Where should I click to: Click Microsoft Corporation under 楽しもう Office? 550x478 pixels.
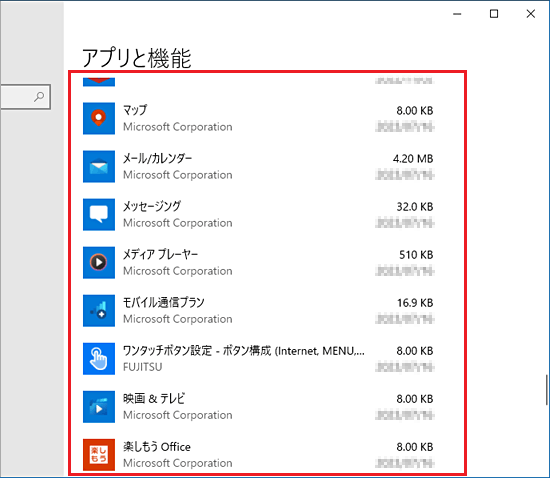click(177, 463)
